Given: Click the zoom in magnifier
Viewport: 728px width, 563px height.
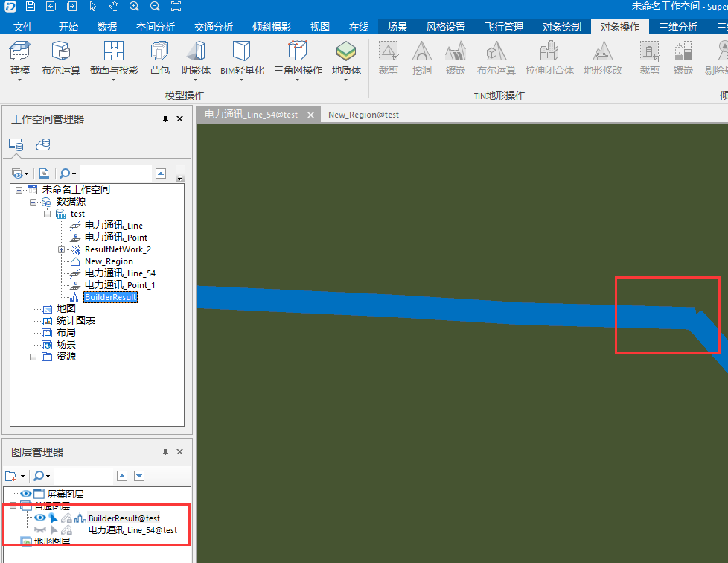Looking at the screenshot, I should pos(134,6).
